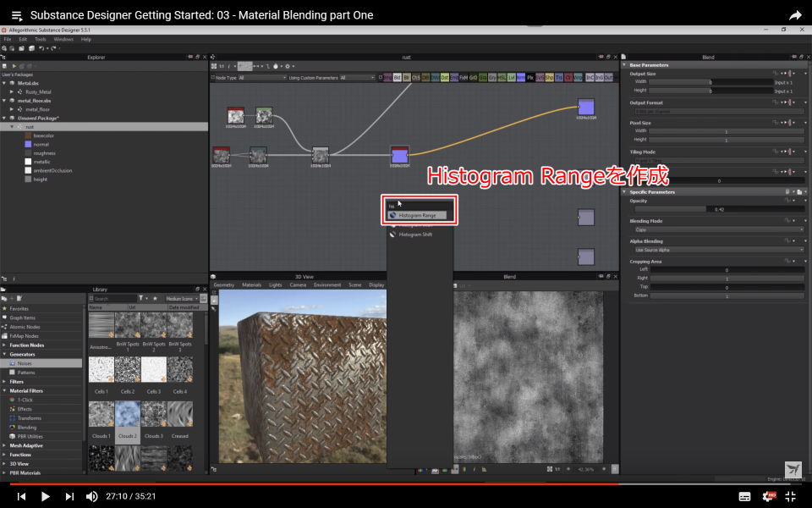Click the Atomic Nodes library item

point(25,327)
